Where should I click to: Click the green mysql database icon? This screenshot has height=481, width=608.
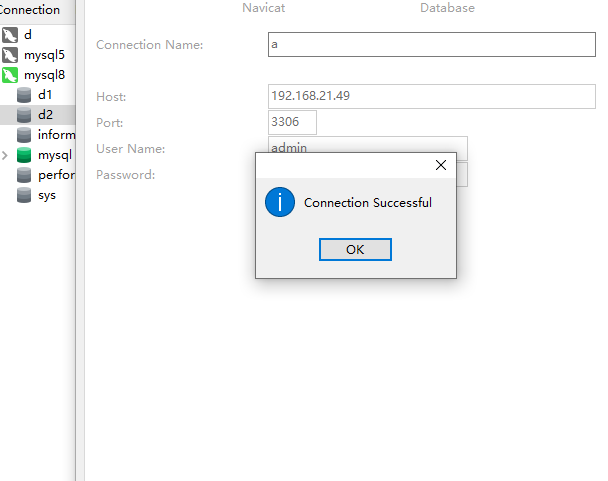coord(24,155)
